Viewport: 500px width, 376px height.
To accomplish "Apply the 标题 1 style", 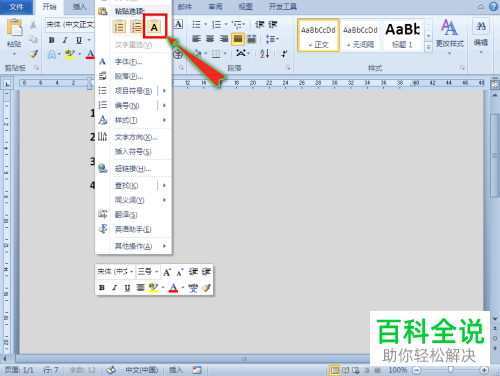I will [402, 35].
